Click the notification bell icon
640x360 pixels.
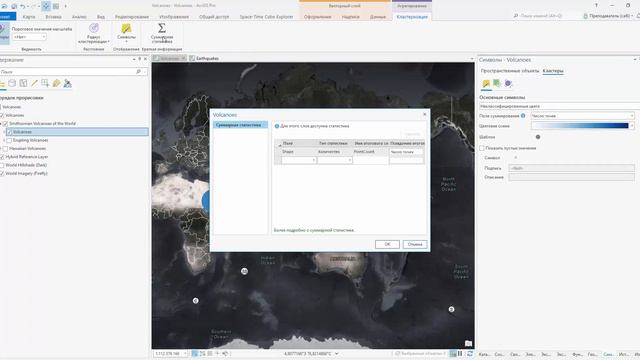pos(638,16)
